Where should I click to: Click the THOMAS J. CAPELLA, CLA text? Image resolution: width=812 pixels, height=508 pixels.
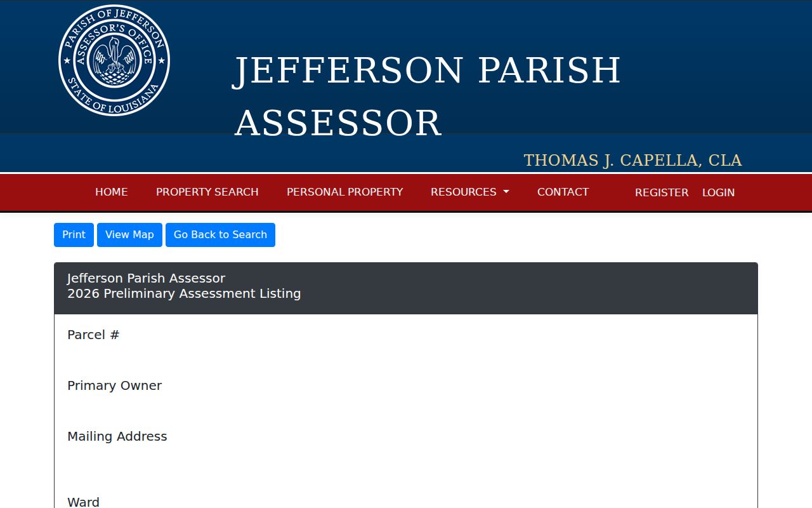point(632,160)
